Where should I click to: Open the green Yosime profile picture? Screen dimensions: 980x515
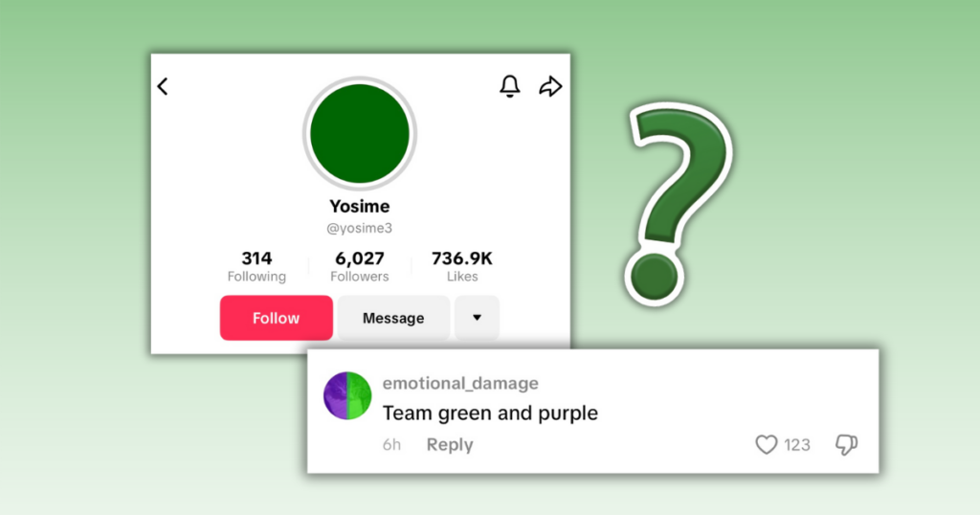pyautogui.click(x=360, y=134)
